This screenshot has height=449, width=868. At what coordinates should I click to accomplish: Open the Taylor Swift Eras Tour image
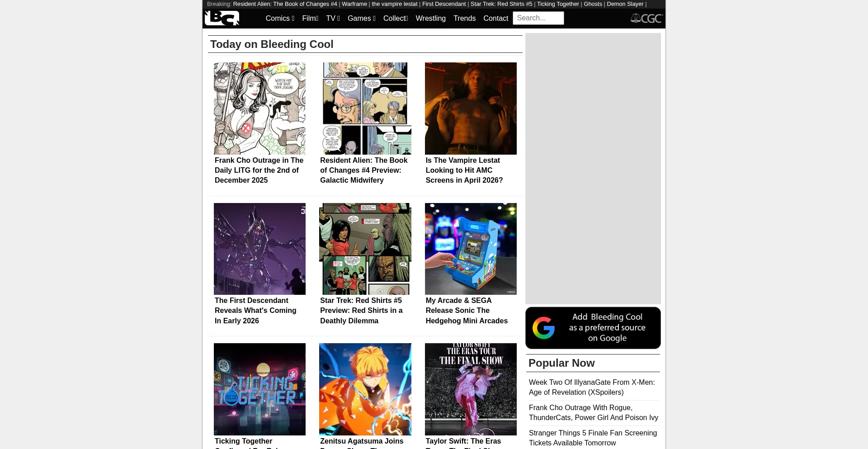coord(471,389)
